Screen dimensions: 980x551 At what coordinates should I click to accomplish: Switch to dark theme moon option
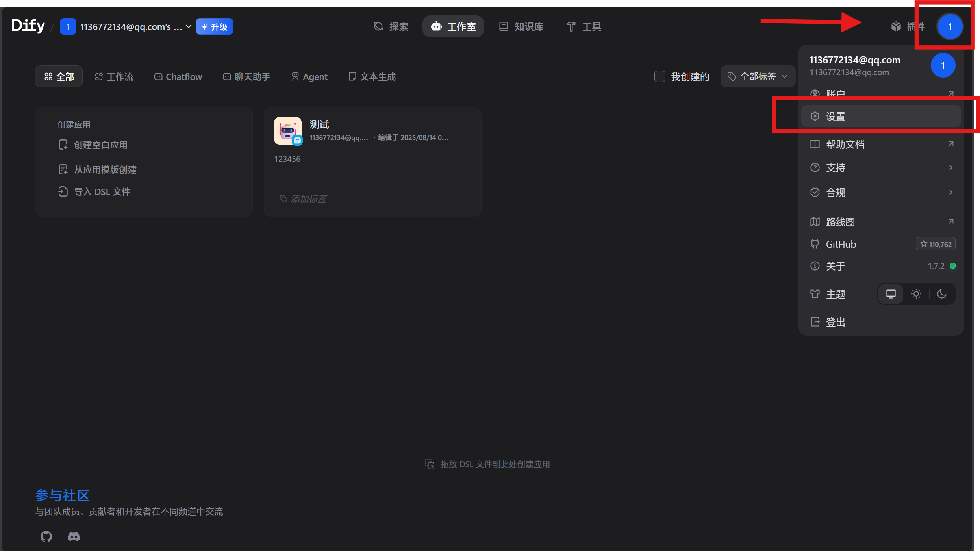point(941,294)
